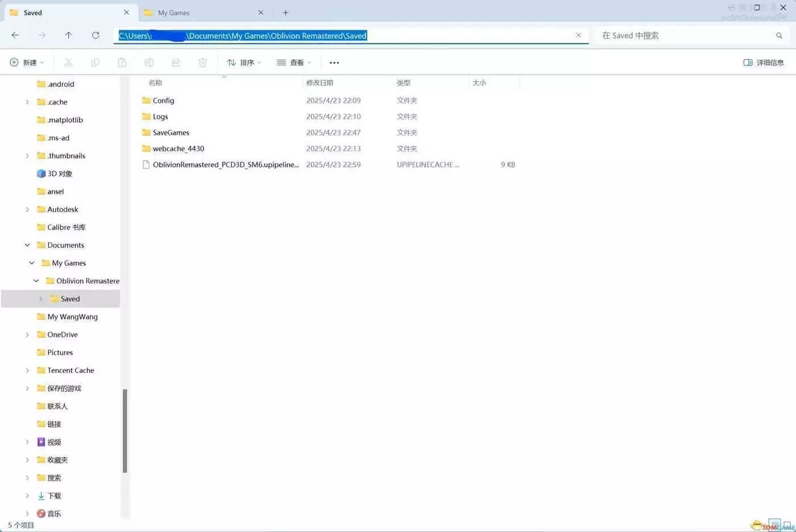Open the View dropdown menu

(x=293, y=63)
